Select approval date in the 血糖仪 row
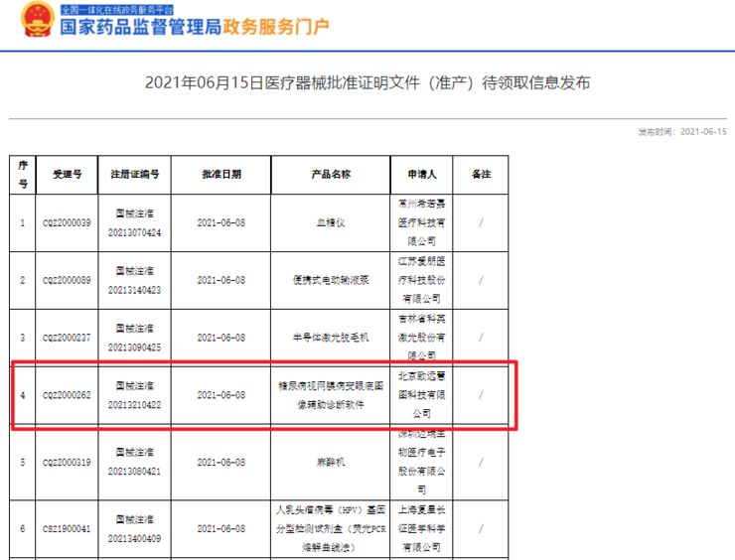The height and width of the screenshot is (560, 735). tap(221, 223)
